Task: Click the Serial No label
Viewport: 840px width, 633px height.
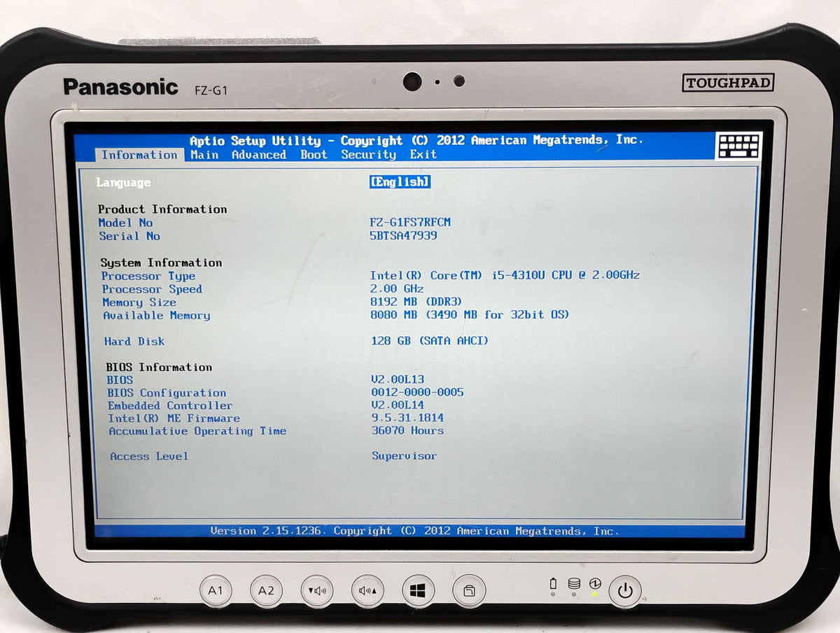Action: (x=129, y=236)
